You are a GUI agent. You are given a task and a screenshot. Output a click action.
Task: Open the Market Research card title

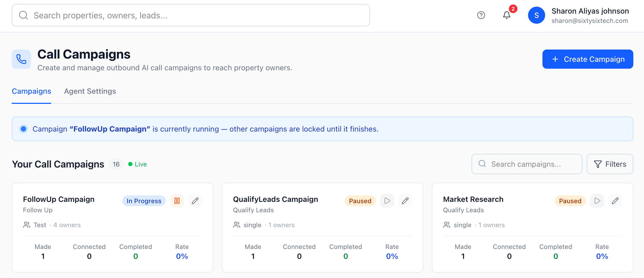pos(473,199)
